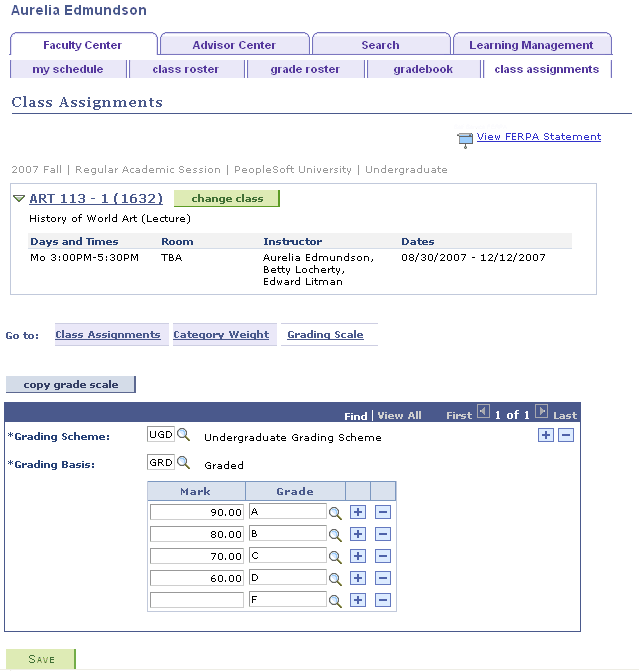Add a new grading scheme row
This screenshot has height=671, width=639.
546,435
